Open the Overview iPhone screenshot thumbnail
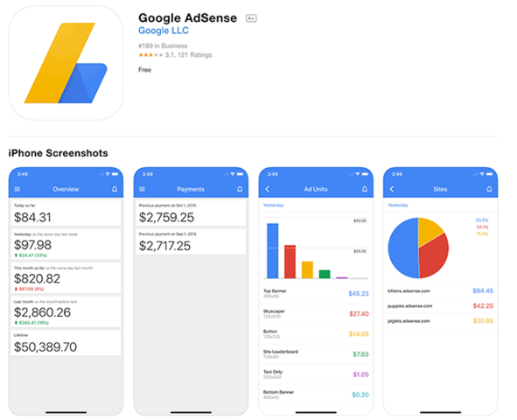 66,291
